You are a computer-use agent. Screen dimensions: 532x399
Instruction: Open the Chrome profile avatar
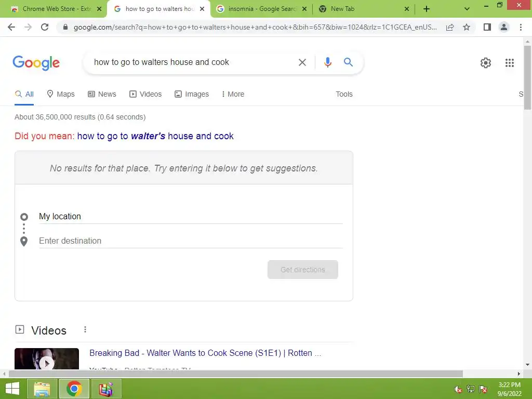504,27
